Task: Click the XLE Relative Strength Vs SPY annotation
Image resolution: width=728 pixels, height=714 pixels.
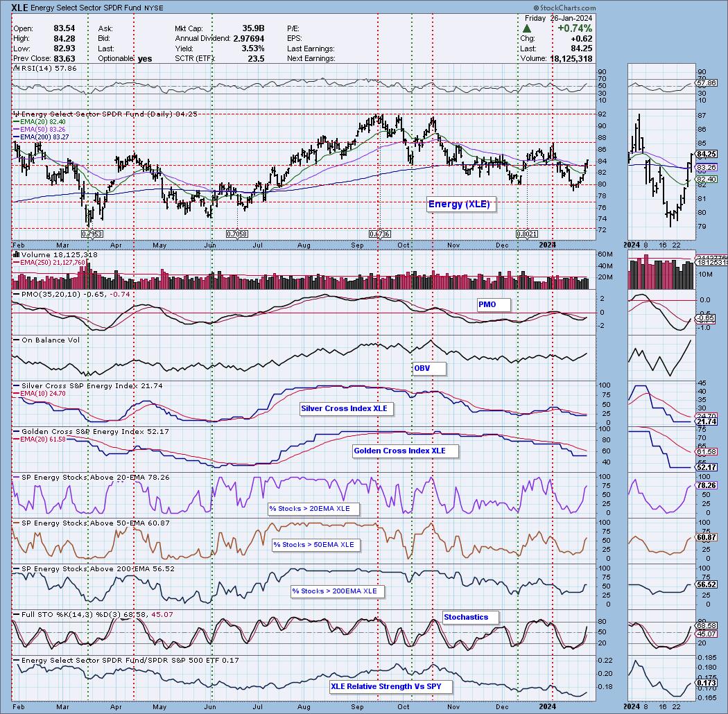Action: point(391,686)
